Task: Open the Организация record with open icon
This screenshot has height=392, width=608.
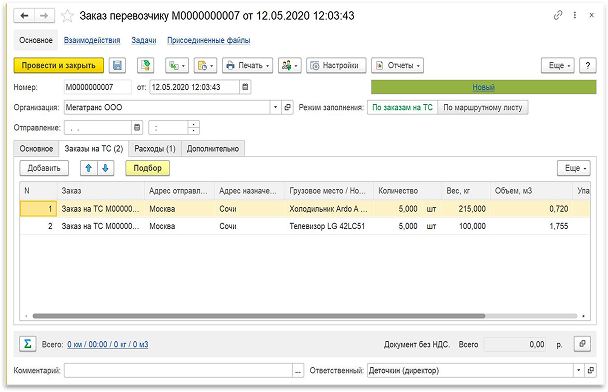Action: (287, 107)
